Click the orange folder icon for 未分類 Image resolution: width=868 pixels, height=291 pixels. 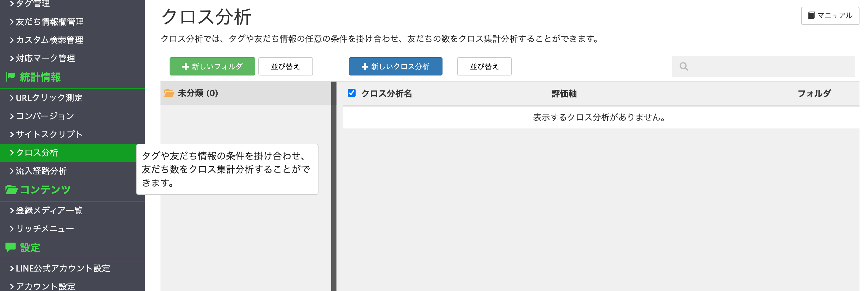(169, 93)
